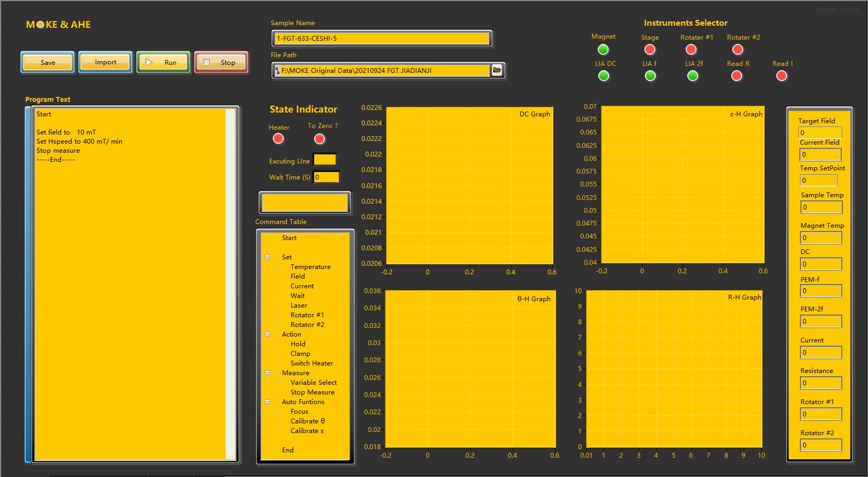Click the Sample Name input field
Image resolution: width=868 pixels, height=477 pixels.
382,39
